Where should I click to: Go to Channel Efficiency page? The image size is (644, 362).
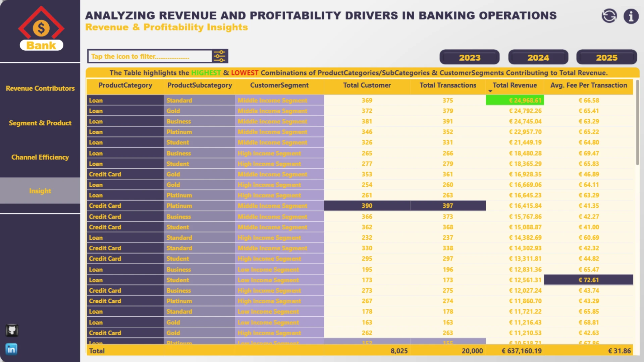click(x=40, y=157)
